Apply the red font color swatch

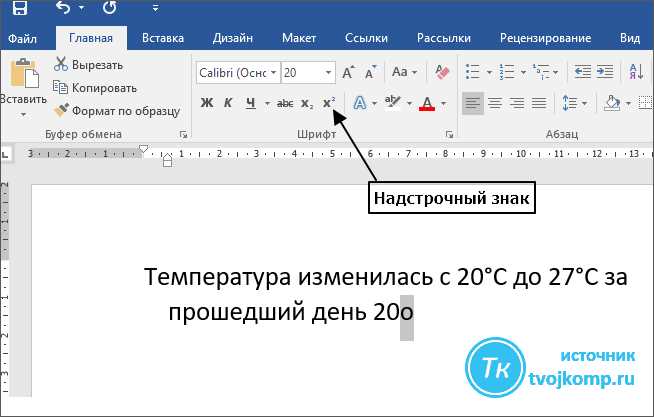click(428, 104)
